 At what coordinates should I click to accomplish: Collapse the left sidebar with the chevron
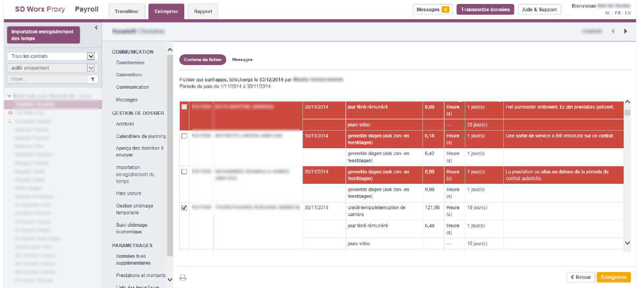(96, 28)
